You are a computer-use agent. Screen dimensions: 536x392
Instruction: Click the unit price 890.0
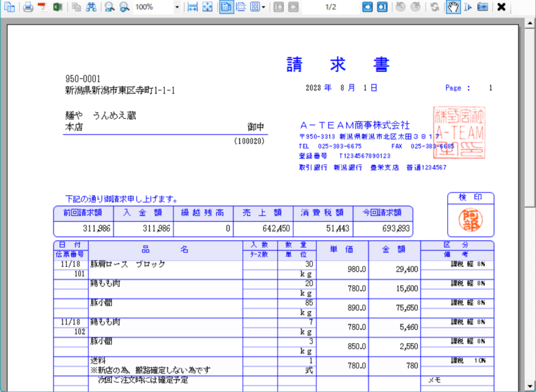coord(357,308)
